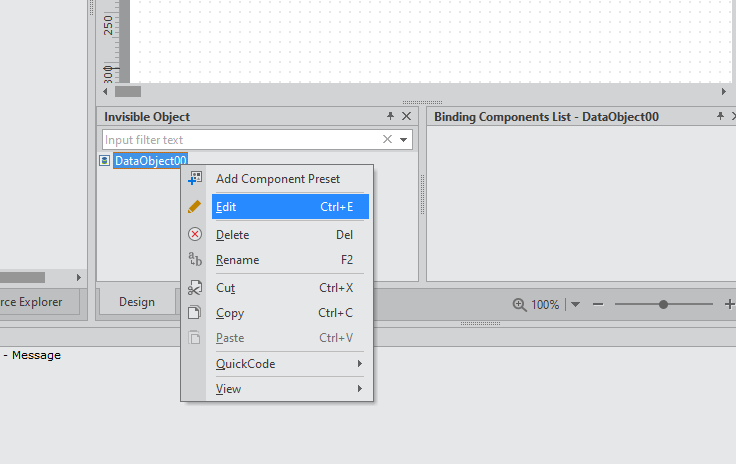Screen dimensions: 736x464
Task: Click the zoom slider handle
Action: 663,304
